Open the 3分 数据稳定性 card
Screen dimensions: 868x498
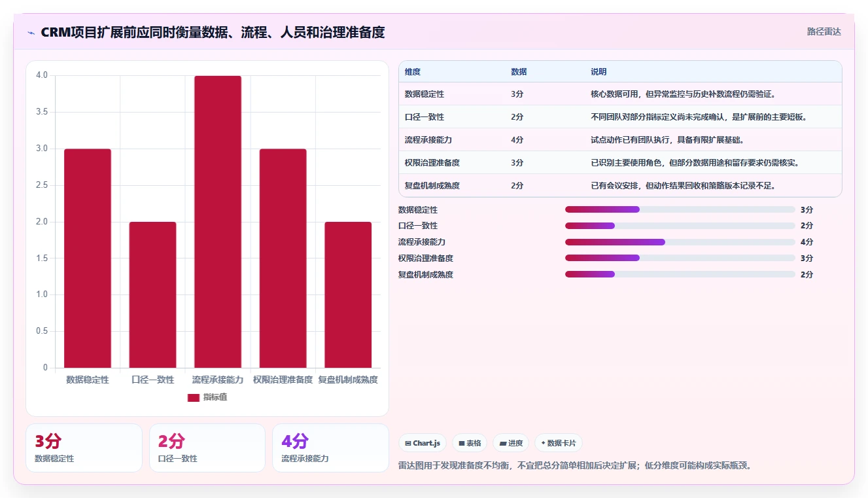(84, 448)
